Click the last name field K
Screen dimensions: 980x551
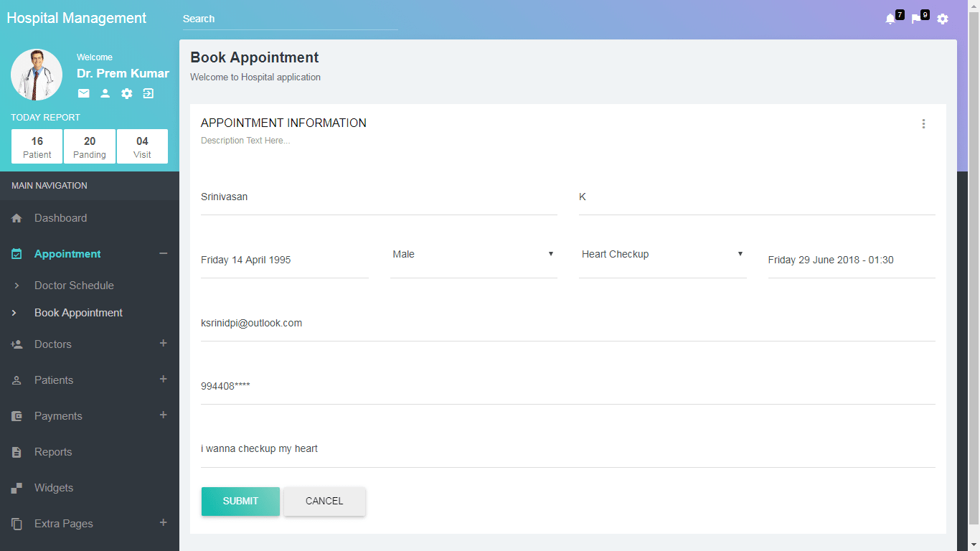coord(757,197)
